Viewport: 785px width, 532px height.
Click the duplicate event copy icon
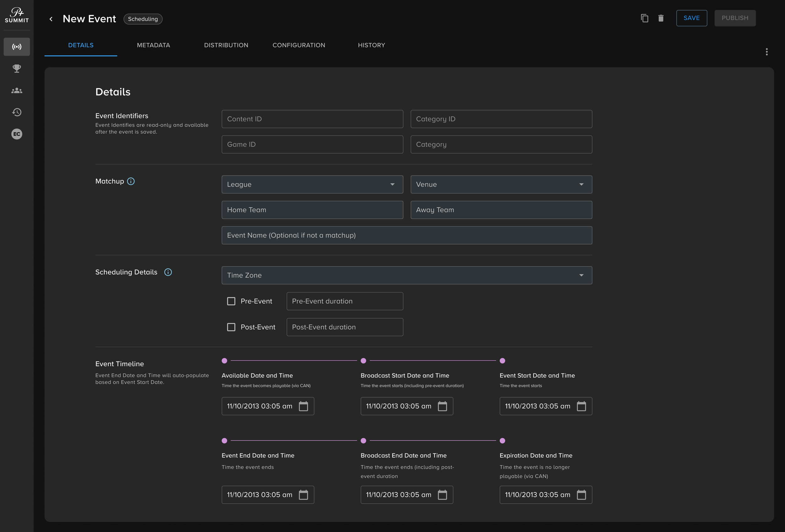644,18
